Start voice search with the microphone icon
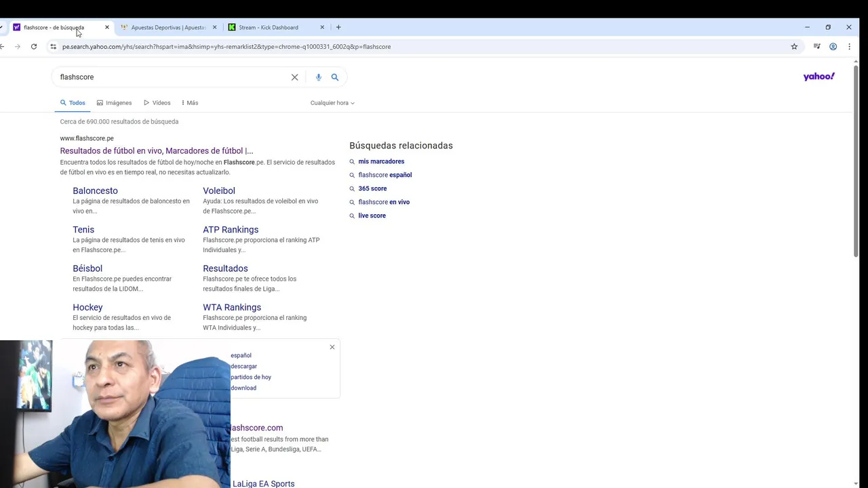Viewport: 868px width, 488px height. [319, 77]
